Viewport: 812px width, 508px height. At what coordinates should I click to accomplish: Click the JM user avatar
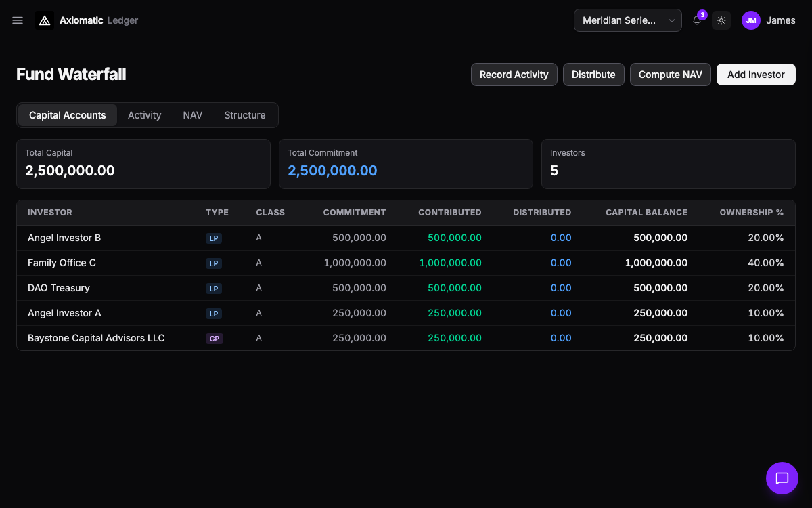click(x=751, y=20)
